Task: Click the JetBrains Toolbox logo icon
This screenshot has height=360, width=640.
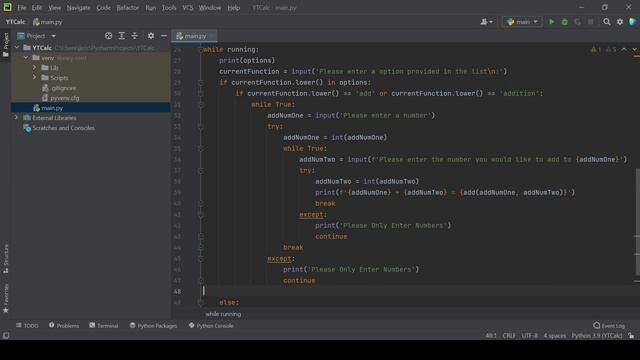Action: (x=633, y=22)
